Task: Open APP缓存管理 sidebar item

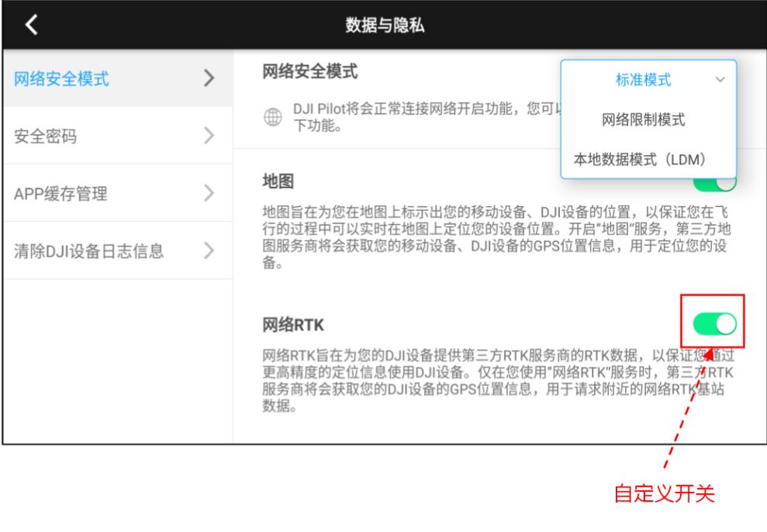Action: (x=118, y=193)
